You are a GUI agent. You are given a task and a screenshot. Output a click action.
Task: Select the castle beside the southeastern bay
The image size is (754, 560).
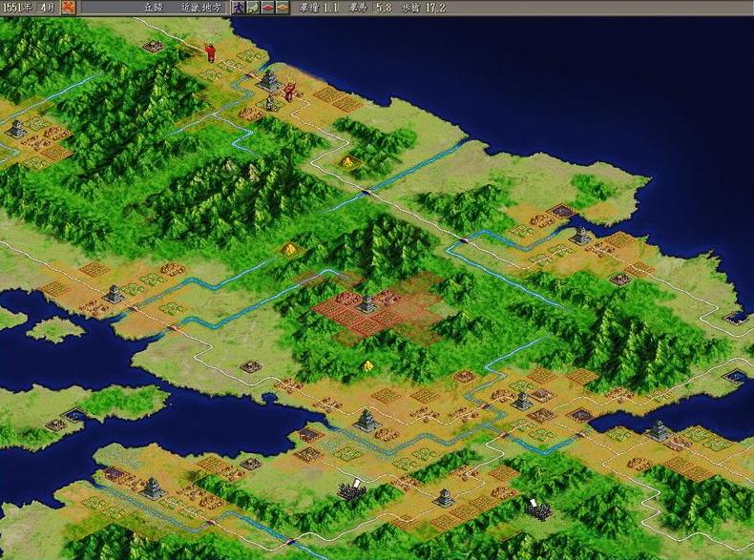659,430
